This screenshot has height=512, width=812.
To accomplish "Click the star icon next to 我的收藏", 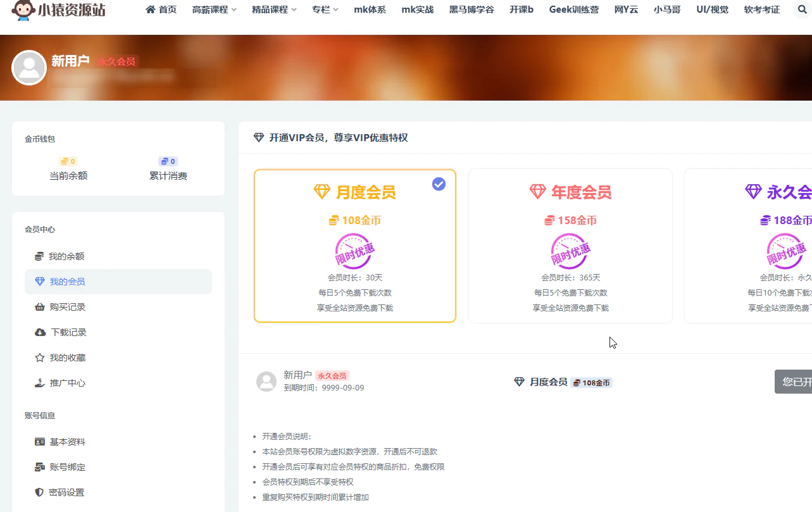I will click(39, 358).
